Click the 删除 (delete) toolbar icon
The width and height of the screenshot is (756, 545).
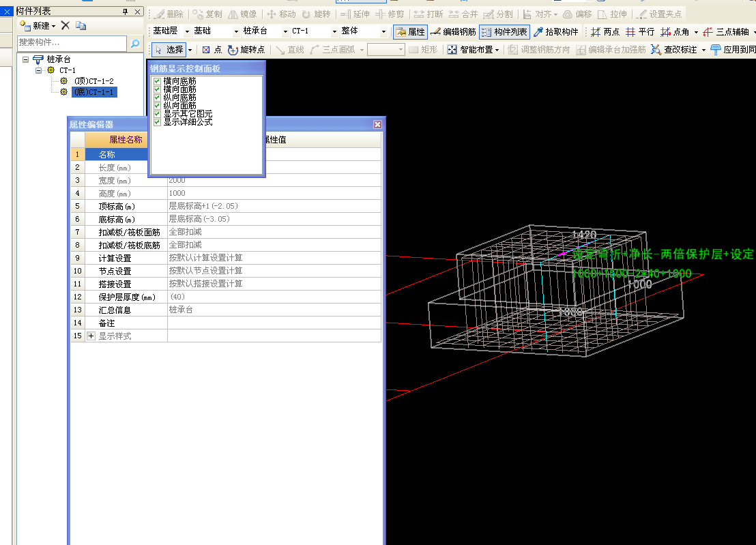click(x=169, y=14)
